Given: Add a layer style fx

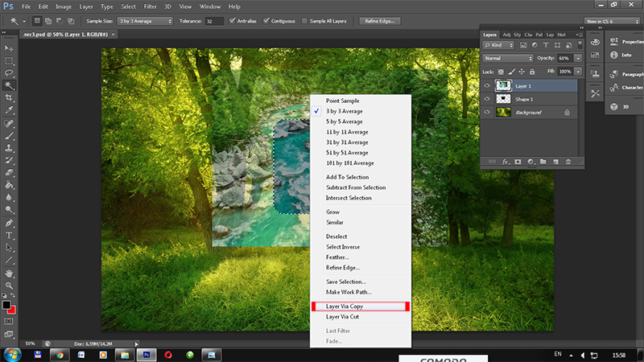Looking at the screenshot, I should click(x=506, y=162).
